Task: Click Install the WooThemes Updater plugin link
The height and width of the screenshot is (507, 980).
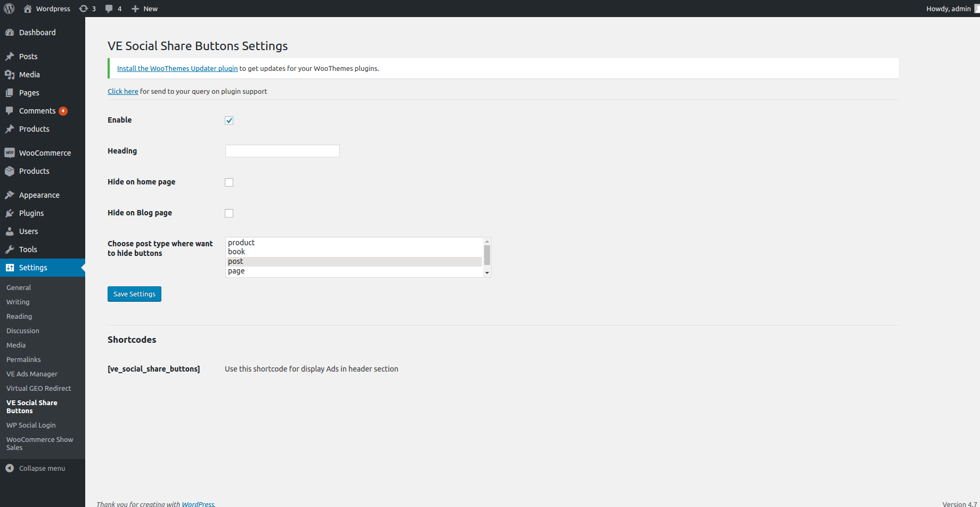Action: click(x=177, y=68)
